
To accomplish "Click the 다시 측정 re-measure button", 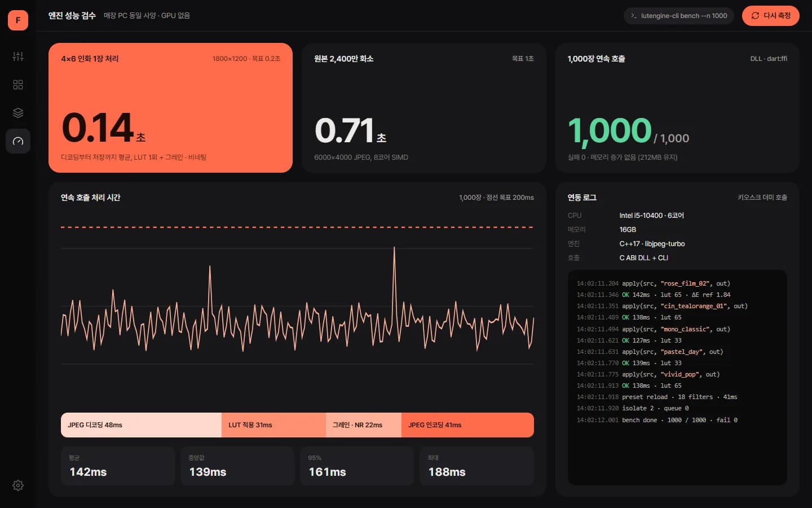I will pyautogui.click(x=770, y=16).
